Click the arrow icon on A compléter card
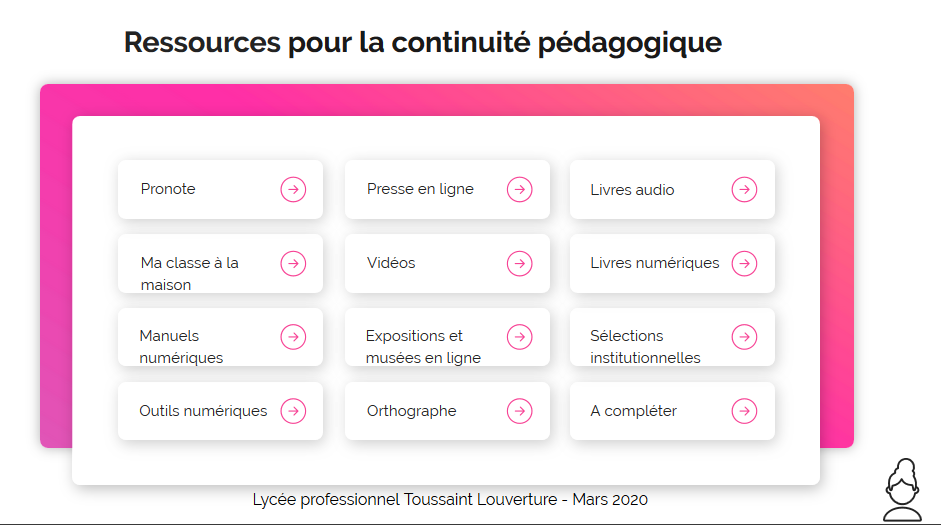Image resolution: width=941 pixels, height=525 pixels. pyautogui.click(x=744, y=411)
